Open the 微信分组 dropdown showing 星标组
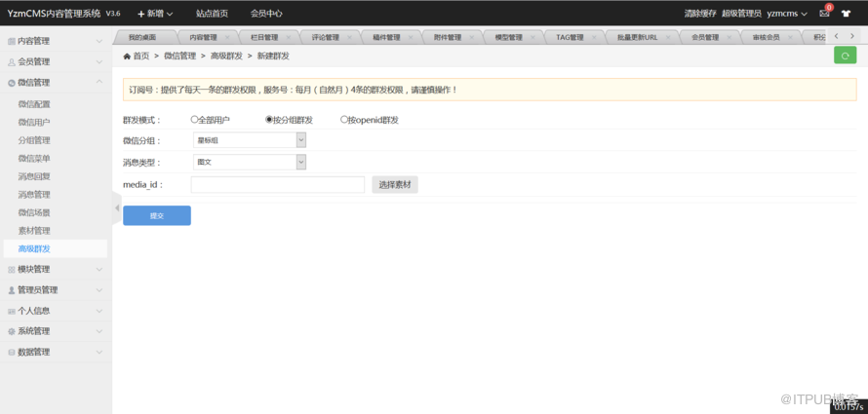The width and height of the screenshot is (868, 414). 249,140
